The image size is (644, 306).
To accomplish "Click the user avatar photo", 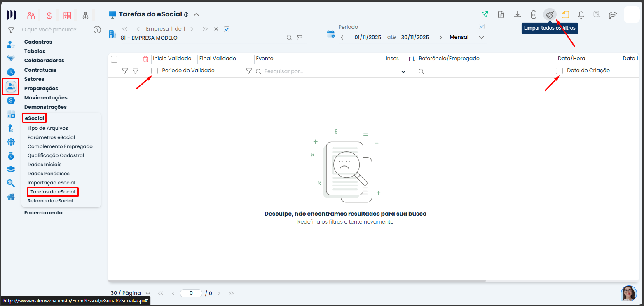I will [629, 293].
